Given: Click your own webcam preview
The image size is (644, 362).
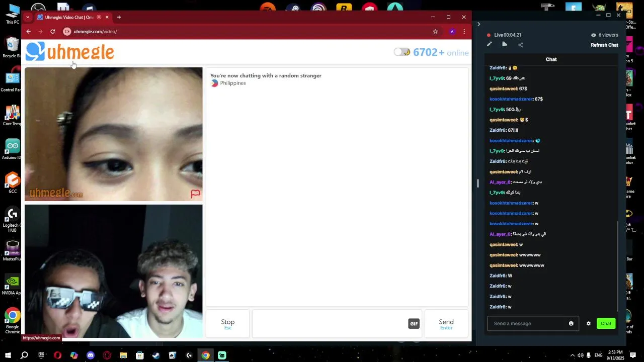Looking at the screenshot, I should point(114,271).
